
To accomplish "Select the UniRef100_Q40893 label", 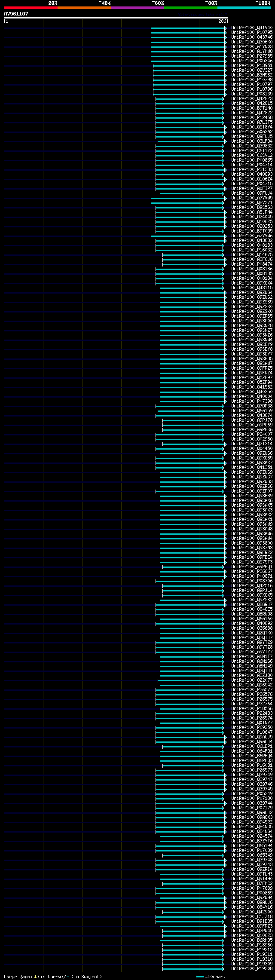I will pos(252,174).
